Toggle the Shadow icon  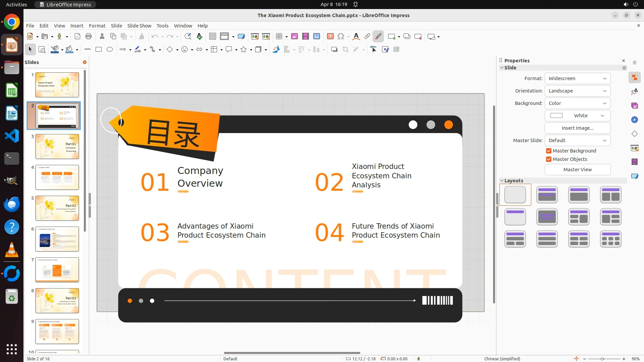[334, 50]
